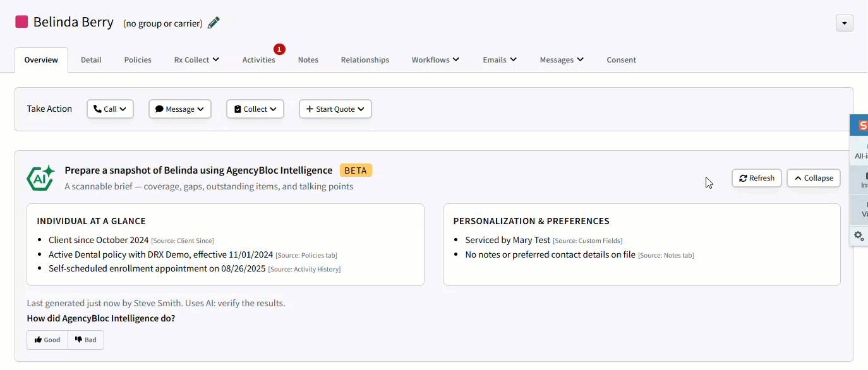Screen dimensions: 868x370
Task: Collapse the AI snapshot panel
Action: 814,178
